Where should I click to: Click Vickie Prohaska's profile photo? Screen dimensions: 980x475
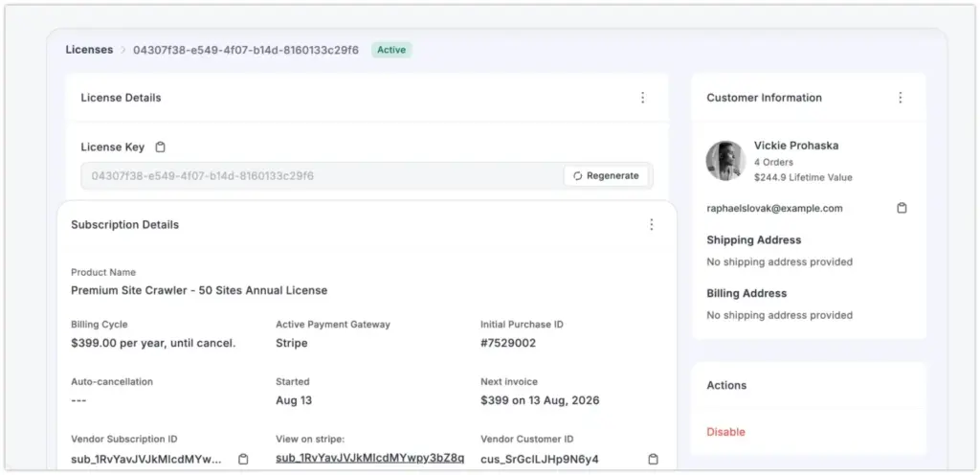725,161
